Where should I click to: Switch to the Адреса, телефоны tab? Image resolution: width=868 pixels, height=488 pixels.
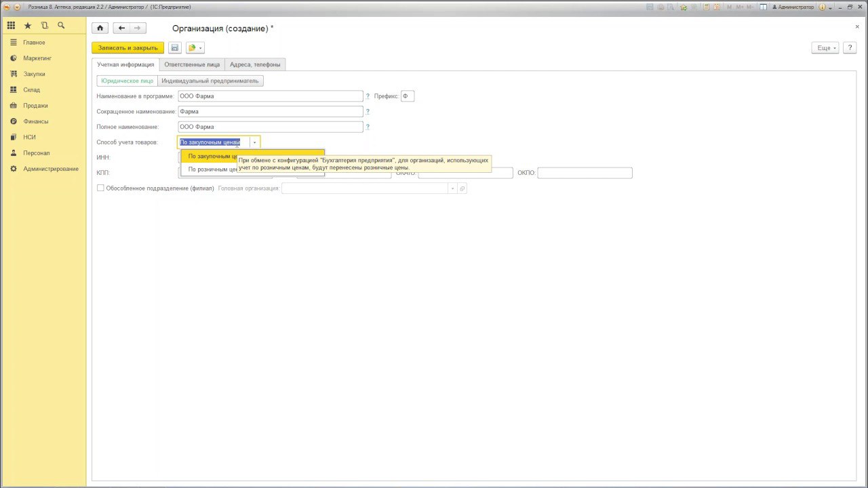click(x=255, y=64)
